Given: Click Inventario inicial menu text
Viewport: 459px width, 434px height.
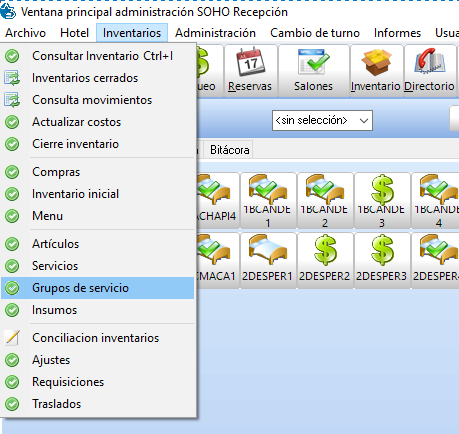Looking at the screenshot, I should click(x=75, y=194).
